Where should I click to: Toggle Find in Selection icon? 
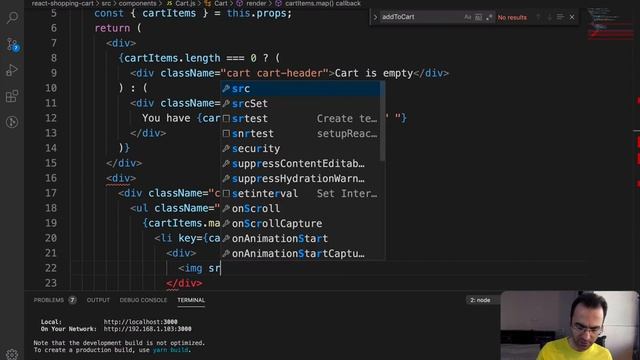pyautogui.click(x=560, y=17)
